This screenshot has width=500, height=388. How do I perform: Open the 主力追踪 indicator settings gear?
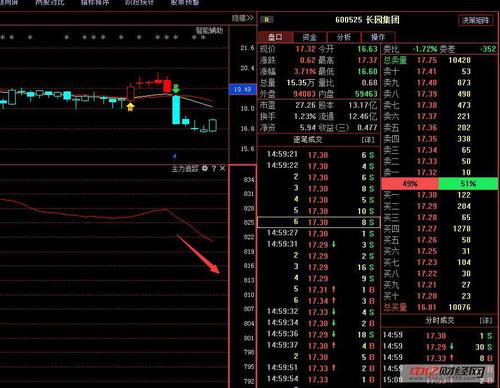coord(205,168)
